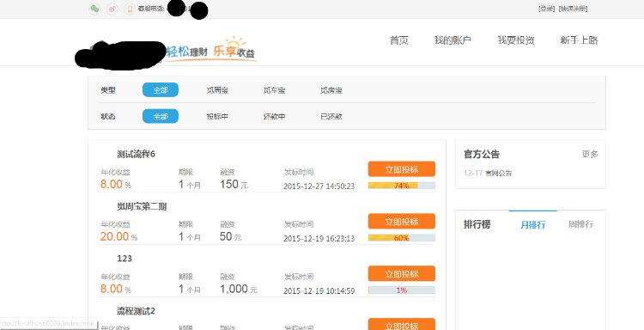Click the 2015-12-19 16:23:13 timestamp
The width and height of the screenshot is (644, 330).
tap(319, 238)
